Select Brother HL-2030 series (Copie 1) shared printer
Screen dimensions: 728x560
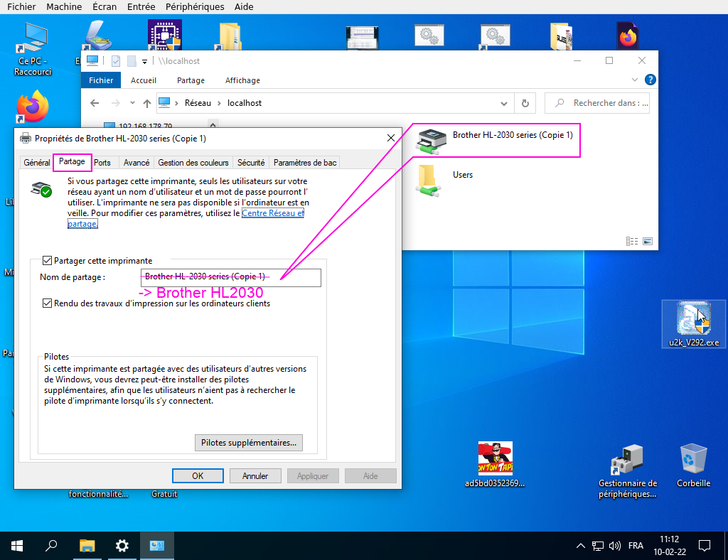tap(496, 140)
